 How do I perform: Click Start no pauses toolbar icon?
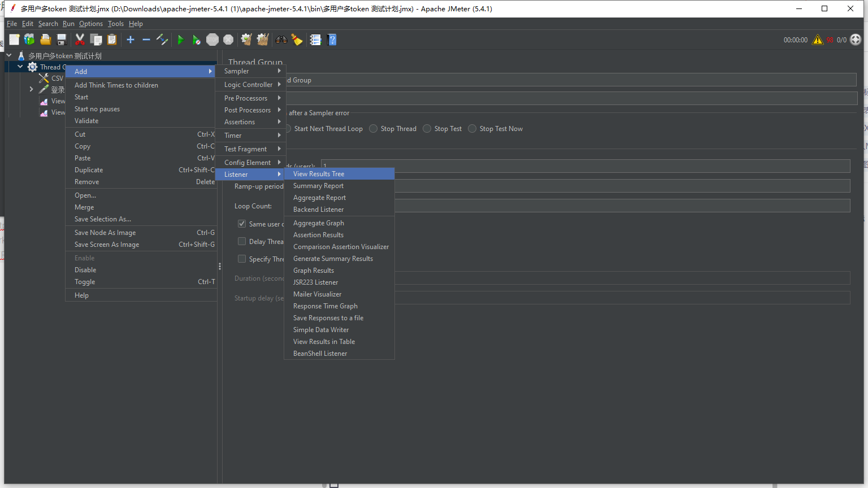196,40
